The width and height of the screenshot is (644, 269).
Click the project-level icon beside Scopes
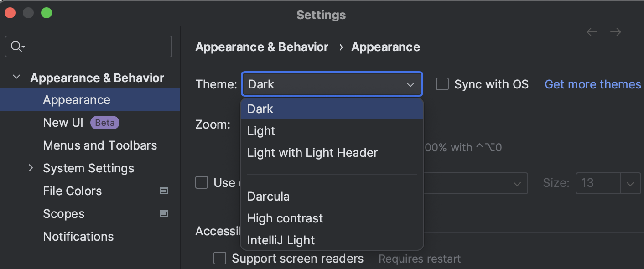click(x=164, y=213)
